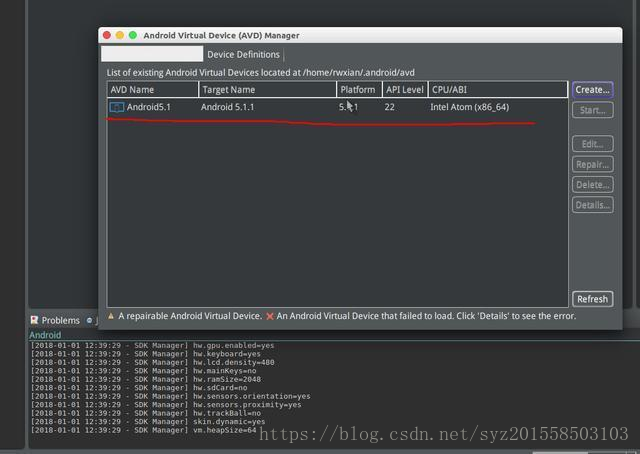Click the Problems tab icon

click(34, 320)
